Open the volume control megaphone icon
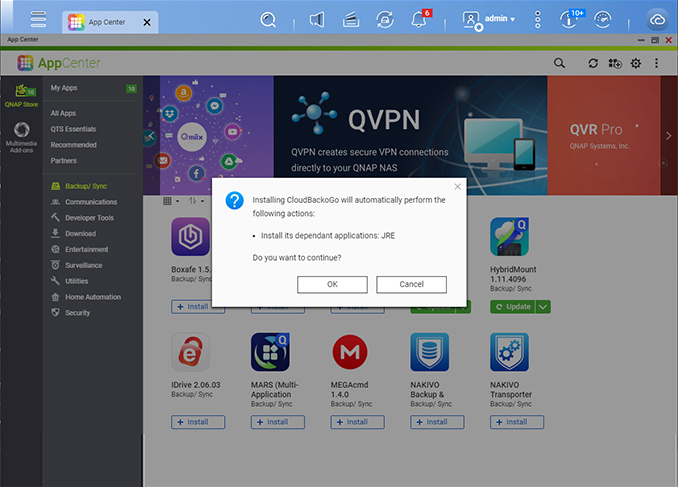 [x=317, y=19]
